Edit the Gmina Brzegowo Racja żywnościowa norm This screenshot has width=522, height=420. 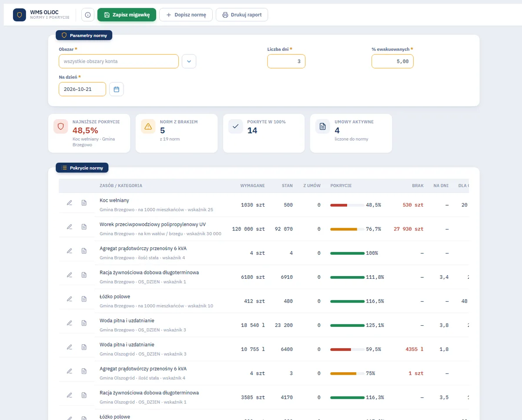tap(69, 275)
